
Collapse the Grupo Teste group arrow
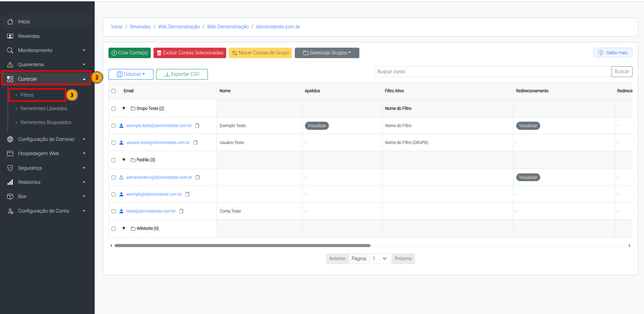point(124,108)
